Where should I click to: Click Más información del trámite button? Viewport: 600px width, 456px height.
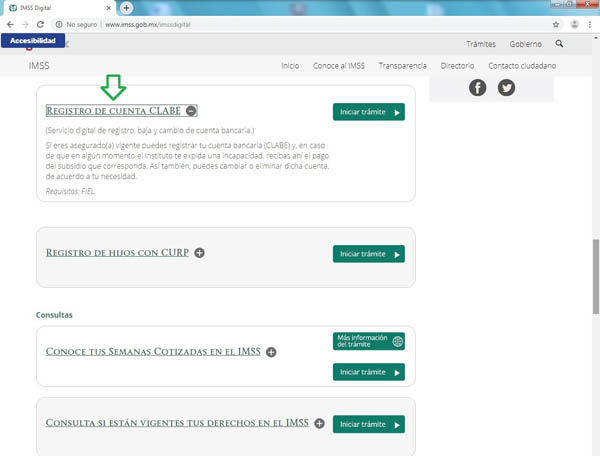pyautogui.click(x=368, y=341)
